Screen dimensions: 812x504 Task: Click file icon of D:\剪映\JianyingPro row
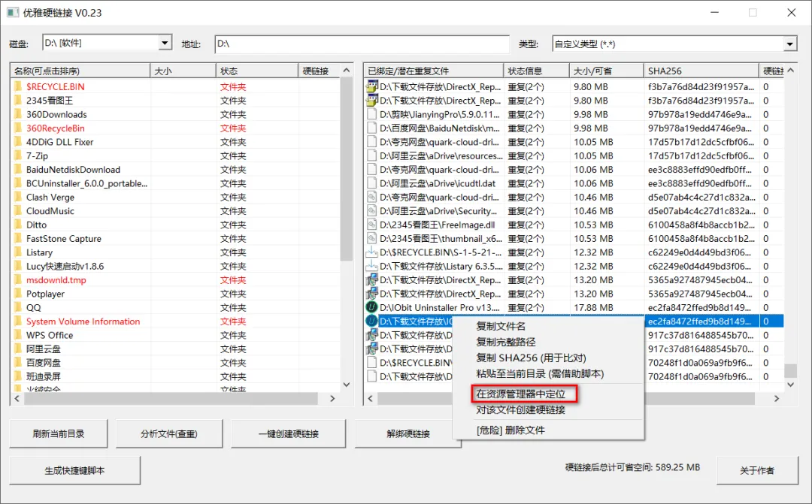tap(371, 114)
